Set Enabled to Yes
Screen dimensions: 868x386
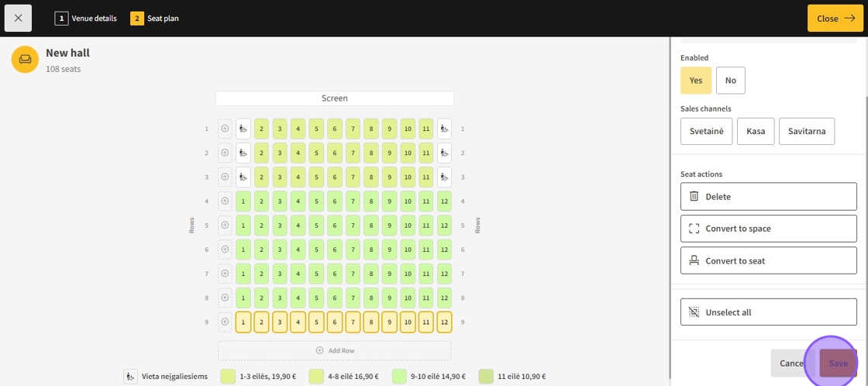pos(695,81)
